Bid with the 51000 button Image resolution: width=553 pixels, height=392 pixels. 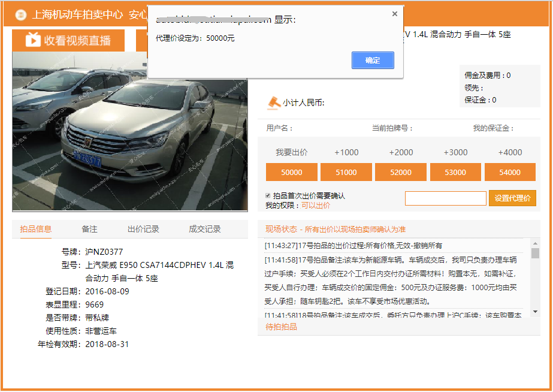pos(346,172)
